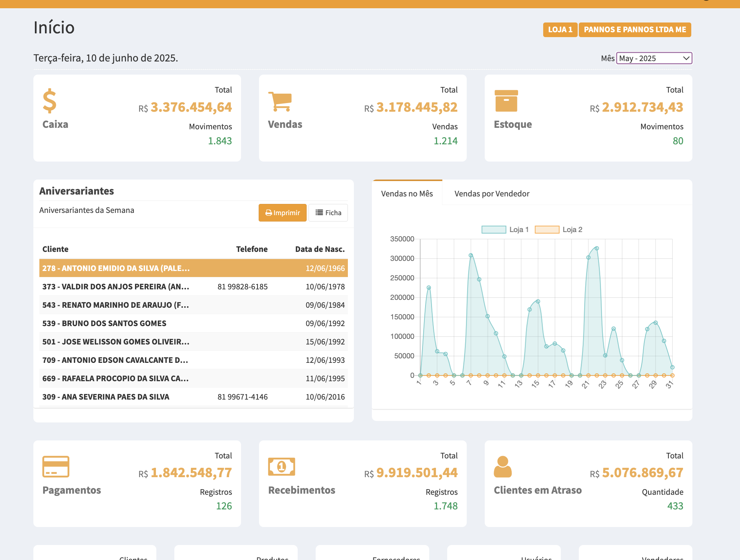Viewport: 740px width, 560px height.
Task: Toggle the Loja 1 legend series
Action: click(494, 229)
